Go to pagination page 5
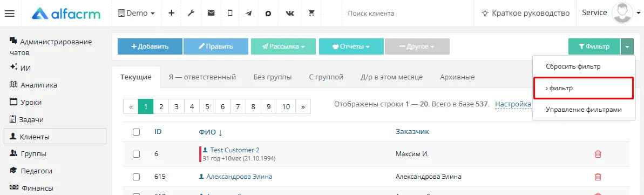644x195 pixels. coord(207,106)
